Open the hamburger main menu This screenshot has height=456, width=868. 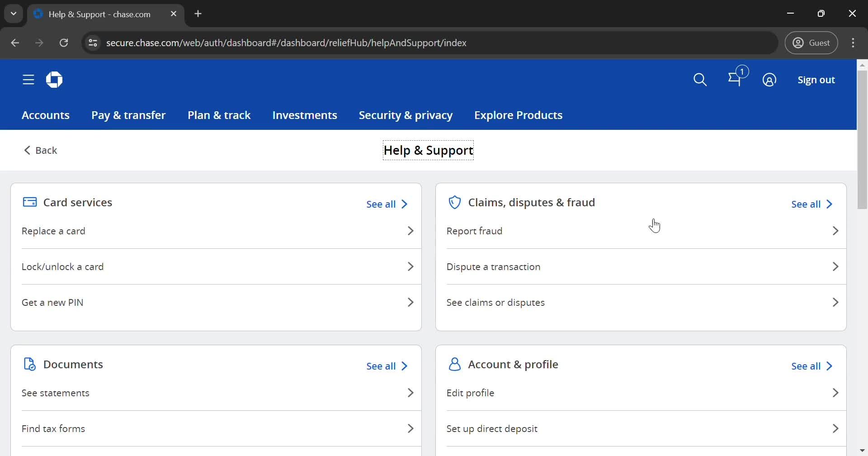28,80
